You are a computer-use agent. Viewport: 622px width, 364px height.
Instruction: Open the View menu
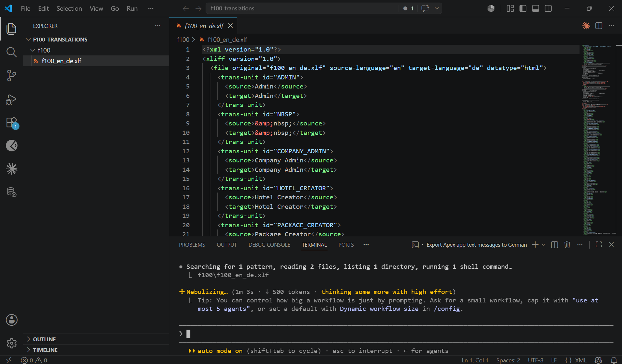click(x=96, y=8)
